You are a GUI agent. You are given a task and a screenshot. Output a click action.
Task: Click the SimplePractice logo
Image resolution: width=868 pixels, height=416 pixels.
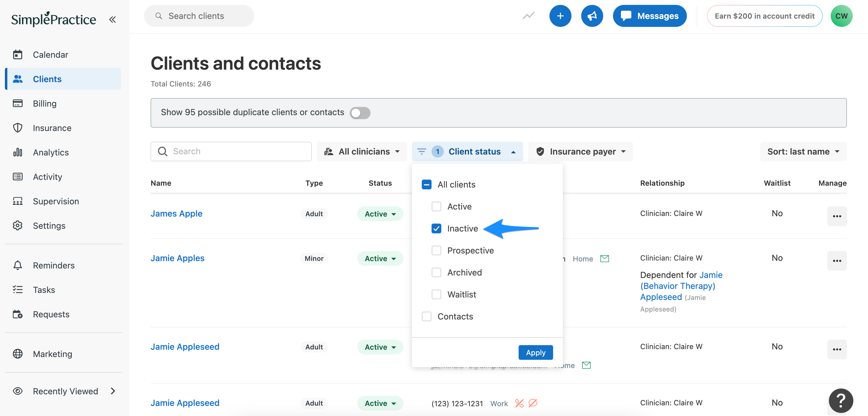53,19
